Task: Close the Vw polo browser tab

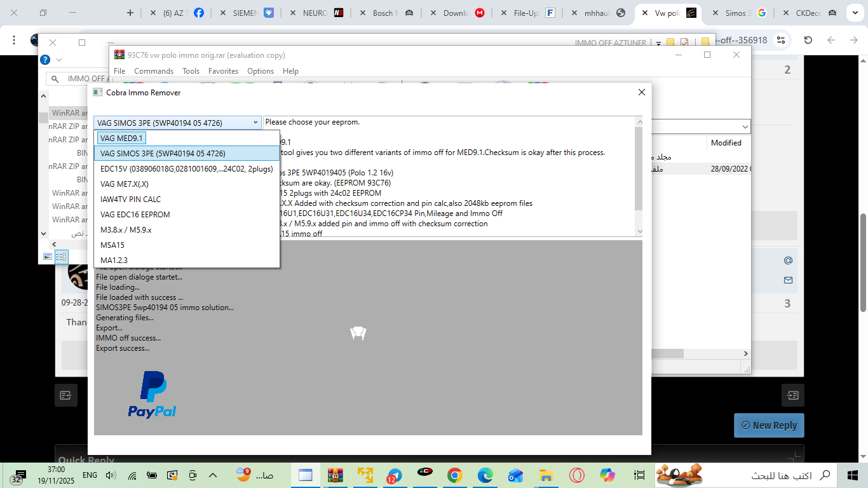Action: point(644,13)
